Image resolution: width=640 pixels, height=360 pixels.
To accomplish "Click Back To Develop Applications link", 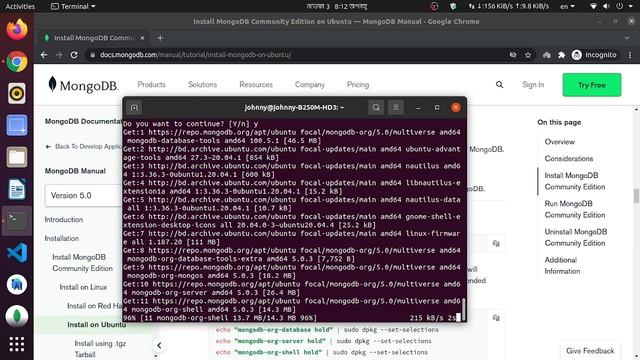I will pyautogui.click(x=84, y=147).
